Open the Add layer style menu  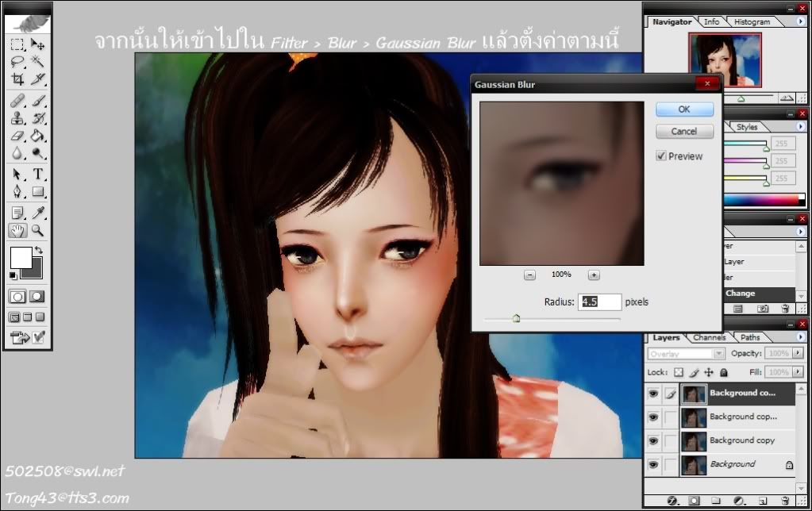tap(672, 501)
